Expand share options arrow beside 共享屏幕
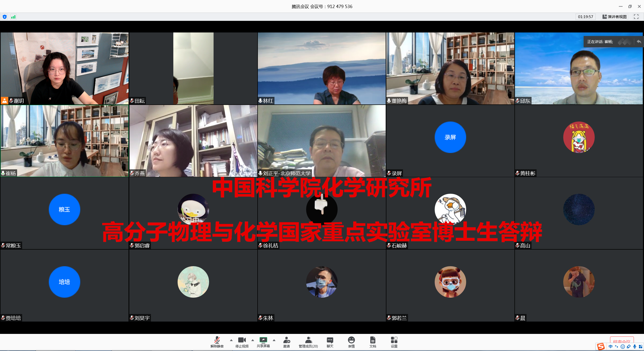This screenshot has height=351, width=644. [274, 340]
